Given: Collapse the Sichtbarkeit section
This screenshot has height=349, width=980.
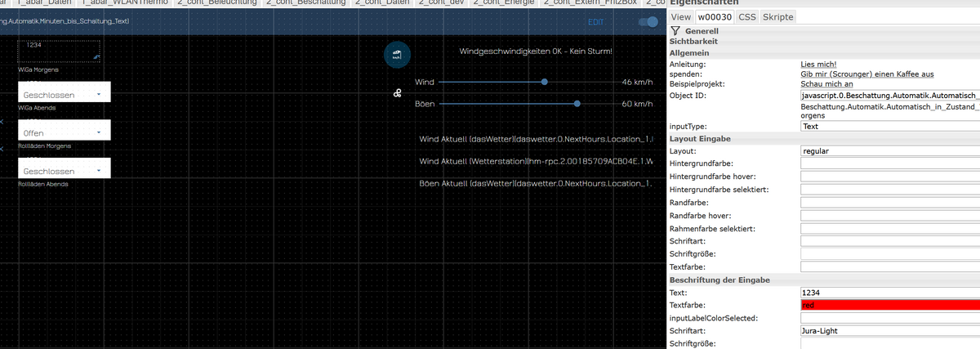Looking at the screenshot, I should pos(824,41).
